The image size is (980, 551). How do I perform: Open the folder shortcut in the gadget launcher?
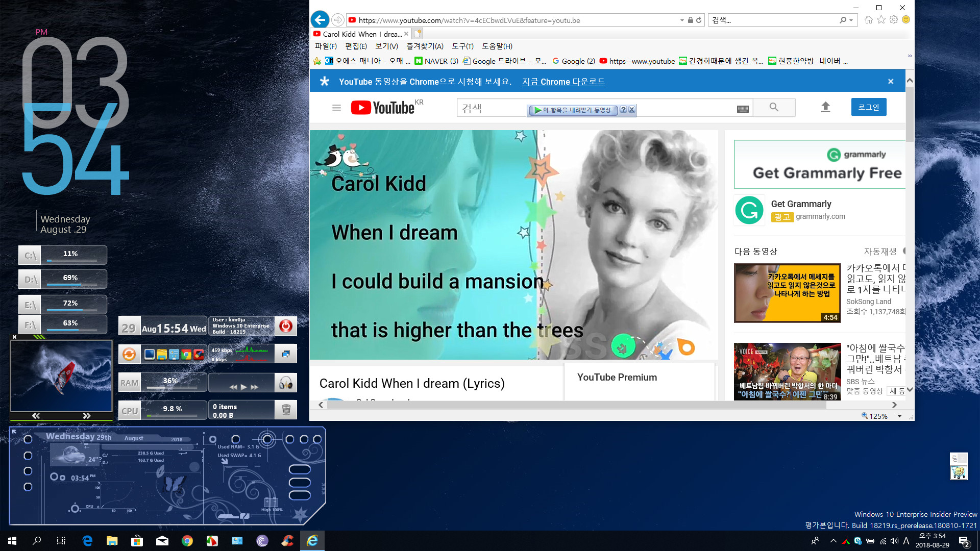point(162,355)
